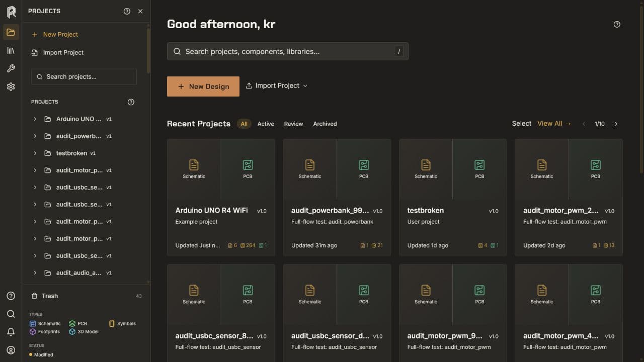Expand the audit_powerb... project tree item
The image size is (644, 362).
click(35, 136)
